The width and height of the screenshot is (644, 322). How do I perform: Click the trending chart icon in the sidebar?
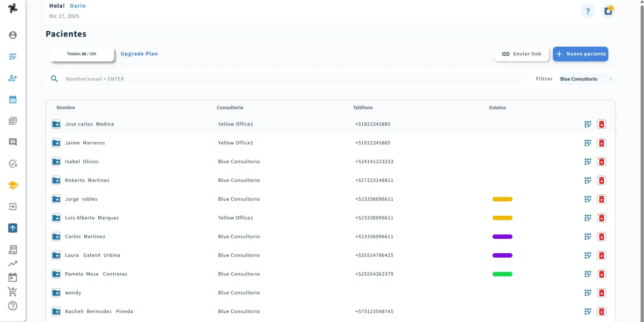pos(12,264)
